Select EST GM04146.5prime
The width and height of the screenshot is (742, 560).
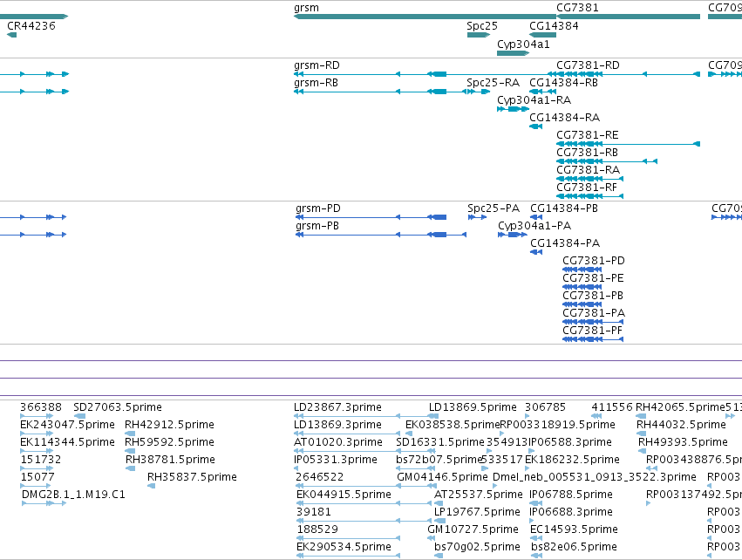(417, 486)
